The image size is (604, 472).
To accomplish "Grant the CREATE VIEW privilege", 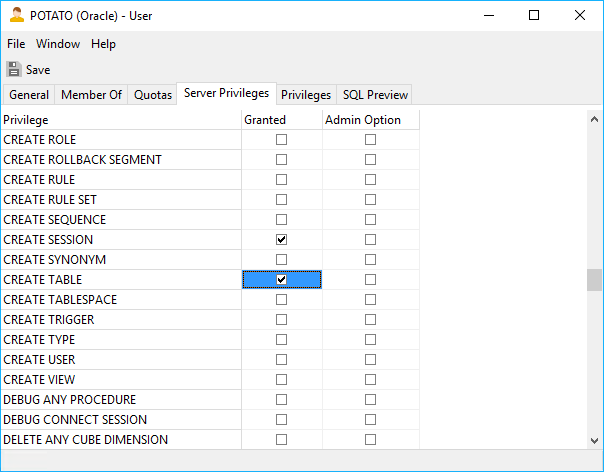I will (281, 380).
